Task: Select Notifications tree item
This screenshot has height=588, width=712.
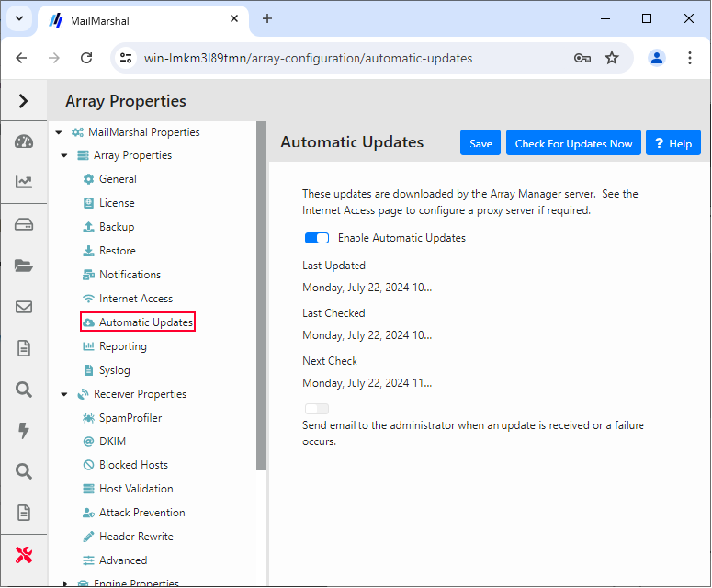Action: tap(130, 275)
